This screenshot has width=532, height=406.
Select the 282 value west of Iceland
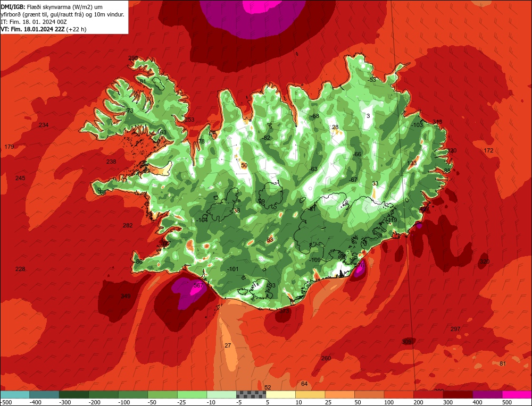[x=128, y=225]
